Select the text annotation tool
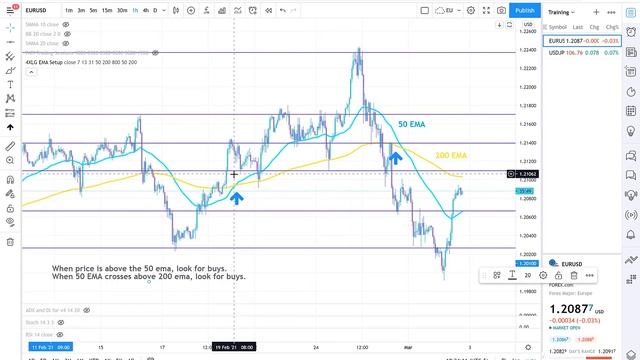The width and height of the screenshot is (640, 360). [x=10, y=84]
